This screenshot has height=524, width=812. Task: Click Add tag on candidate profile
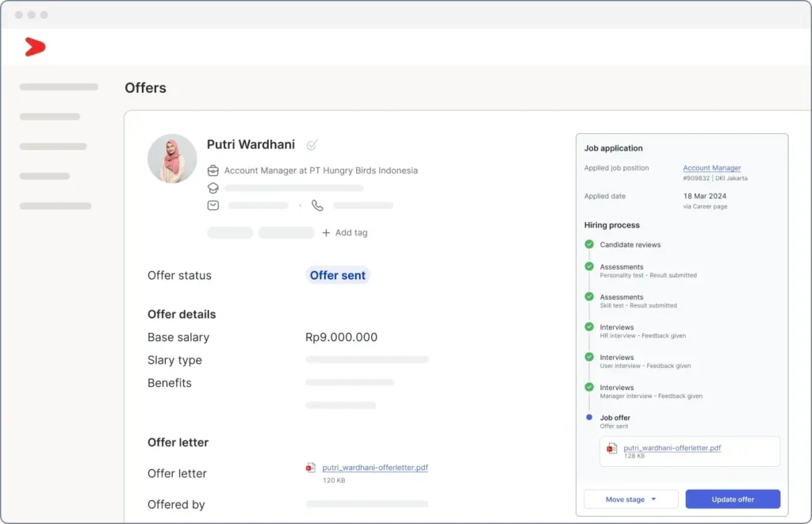(345, 233)
